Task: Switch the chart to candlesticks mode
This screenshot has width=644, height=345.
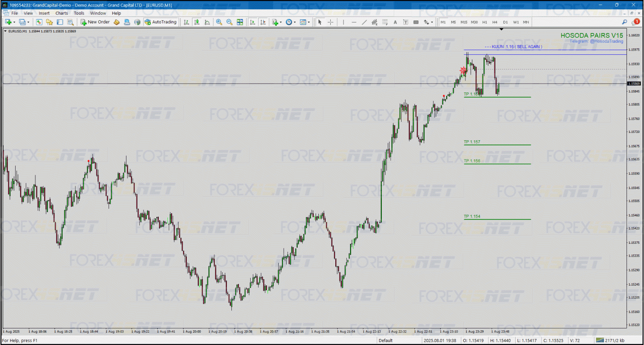Action: 197,22
